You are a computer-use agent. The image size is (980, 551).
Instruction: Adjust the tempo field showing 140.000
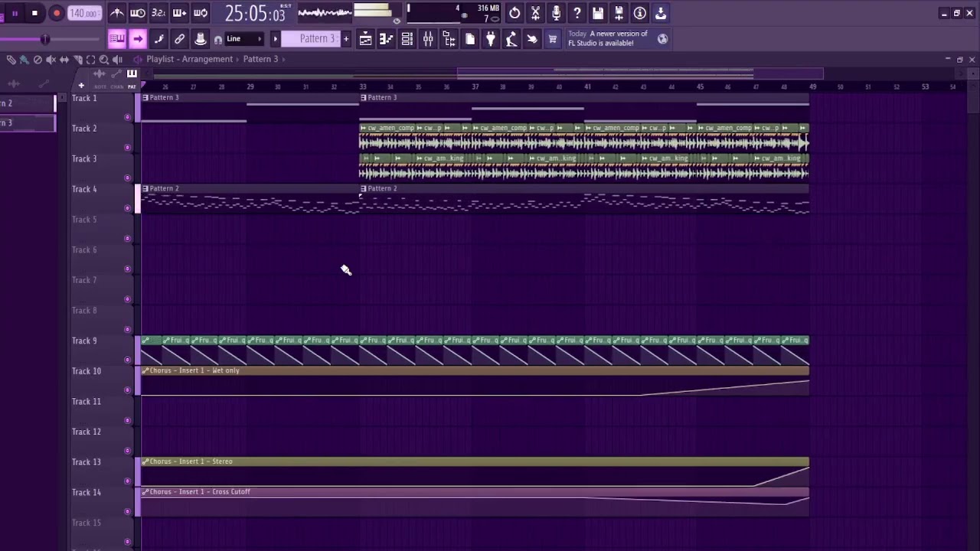coord(83,13)
